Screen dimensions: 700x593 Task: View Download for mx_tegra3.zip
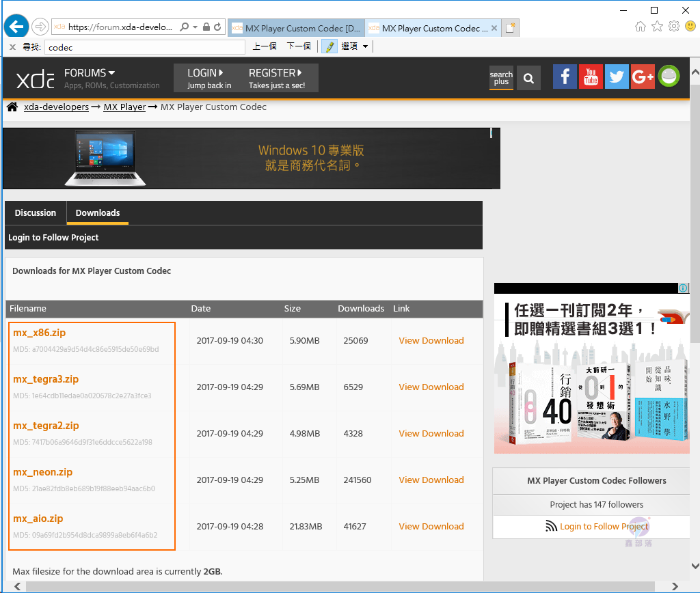[431, 387]
